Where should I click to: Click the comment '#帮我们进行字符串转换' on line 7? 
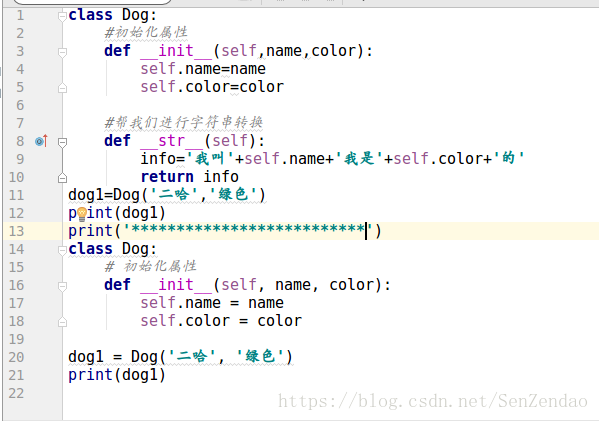pyautogui.click(x=183, y=123)
